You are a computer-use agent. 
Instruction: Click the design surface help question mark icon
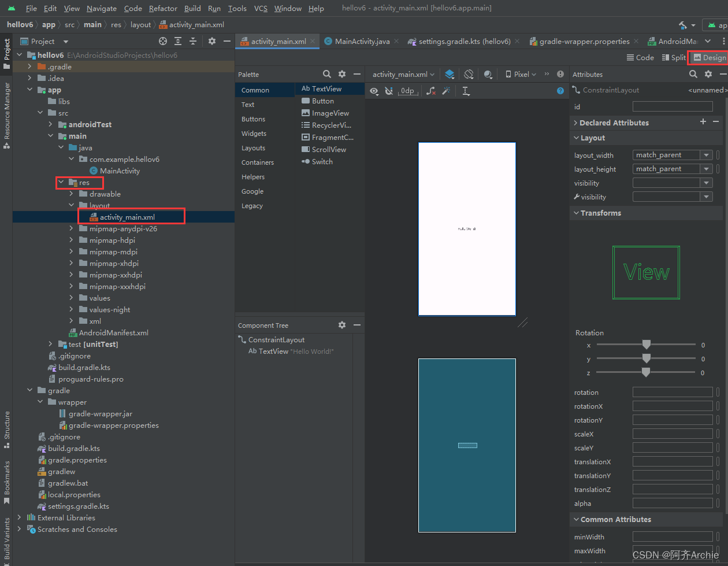coord(560,91)
